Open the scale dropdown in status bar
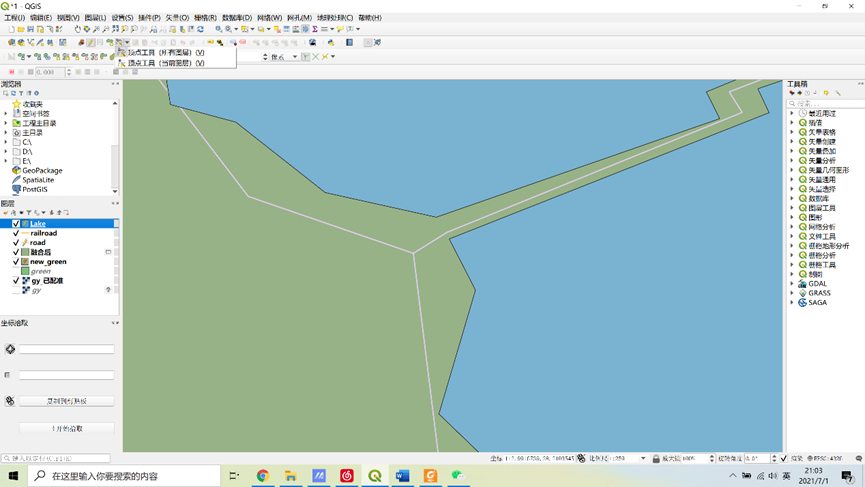This screenshot has width=865, height=487. 643,458
